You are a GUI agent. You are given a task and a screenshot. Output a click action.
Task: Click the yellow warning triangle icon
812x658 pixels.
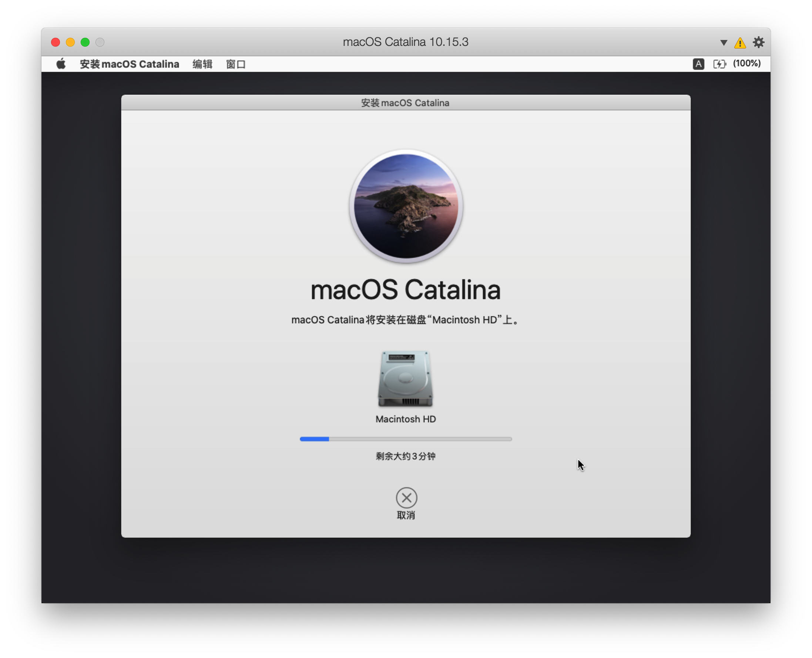click(740, 43)
